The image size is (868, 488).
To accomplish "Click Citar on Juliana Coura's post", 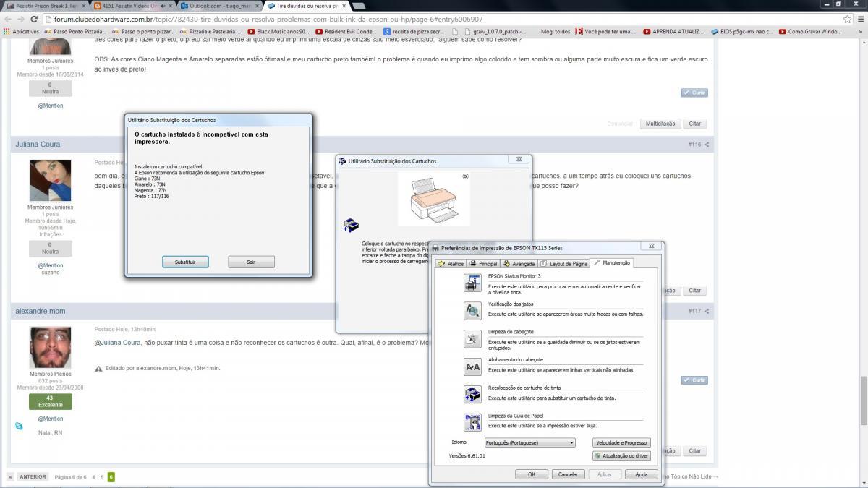I will coord(694,291).
